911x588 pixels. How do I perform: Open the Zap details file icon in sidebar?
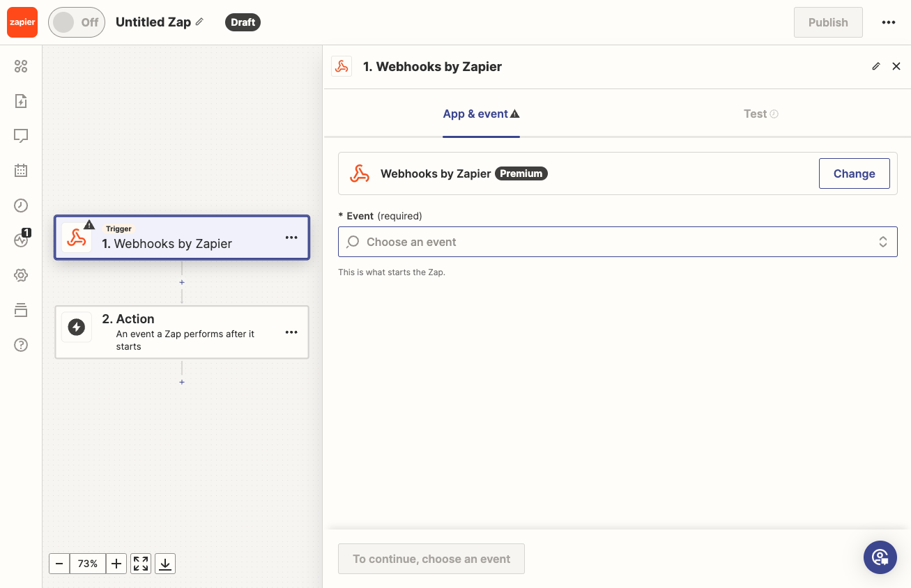tap(21, 101)
